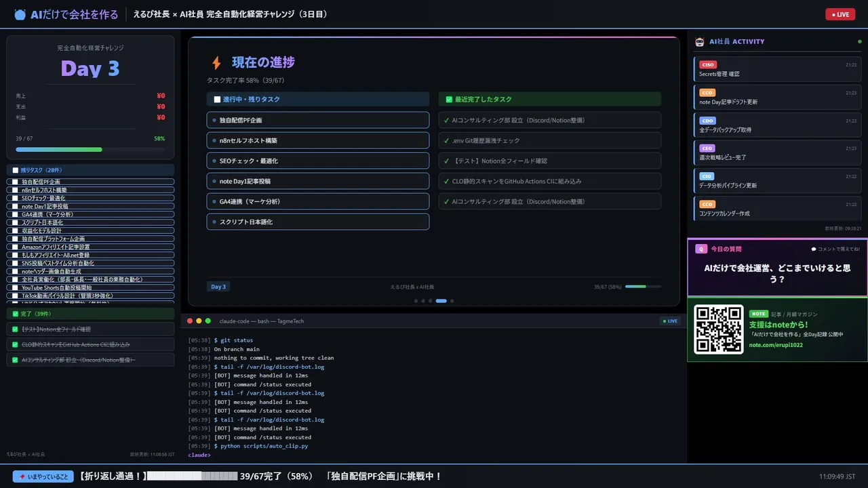Check TikTok動画バイラル設計 checkbox
The width and height of the screenshot is (868, 488).
click(16, 296)
